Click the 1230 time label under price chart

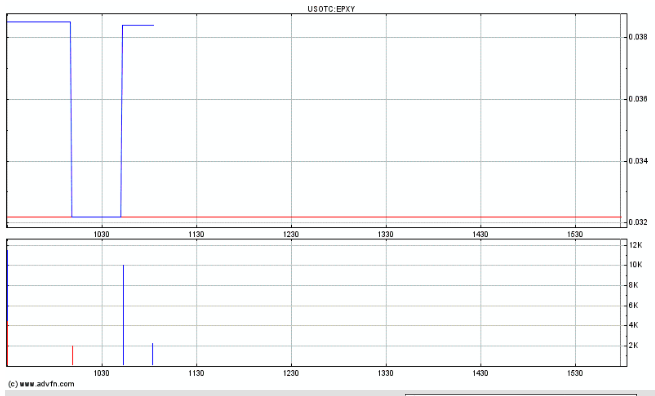(291, 234)
